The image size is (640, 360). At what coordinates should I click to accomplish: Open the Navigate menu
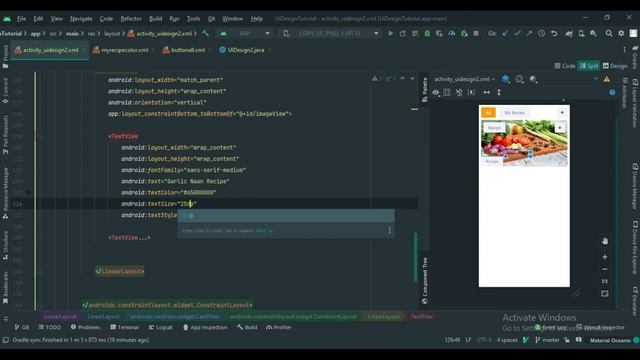coord(81,19)
